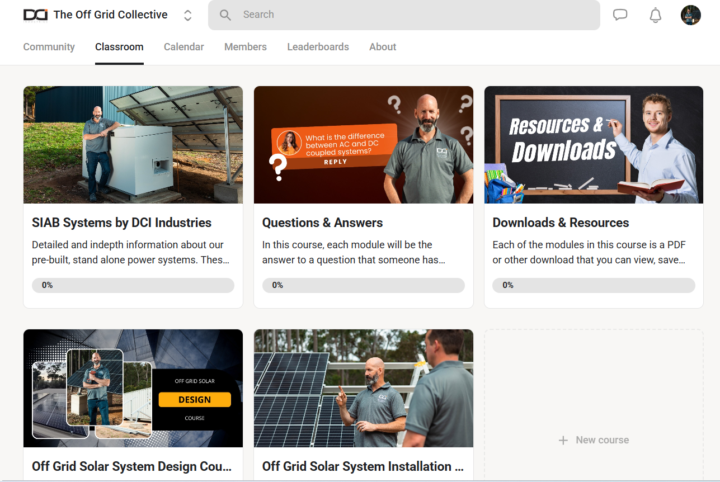
Task: Open the notifications bell
Action: 655,15
